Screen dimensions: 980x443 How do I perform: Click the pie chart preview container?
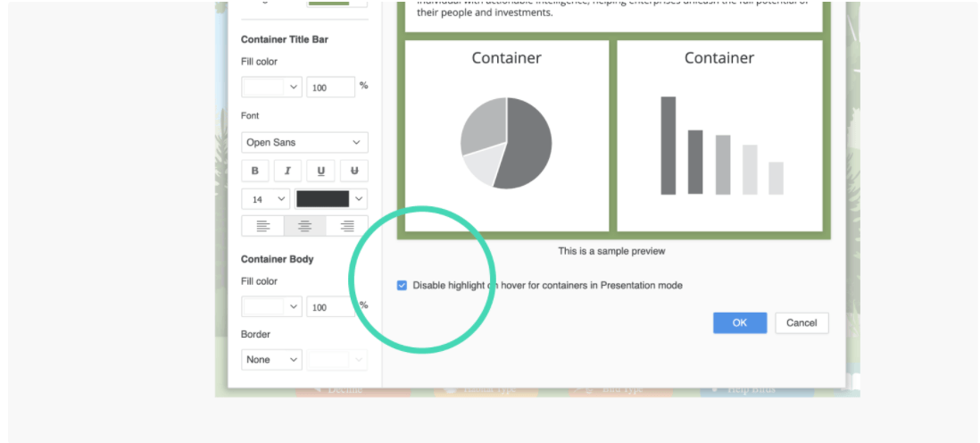point(506,136)
